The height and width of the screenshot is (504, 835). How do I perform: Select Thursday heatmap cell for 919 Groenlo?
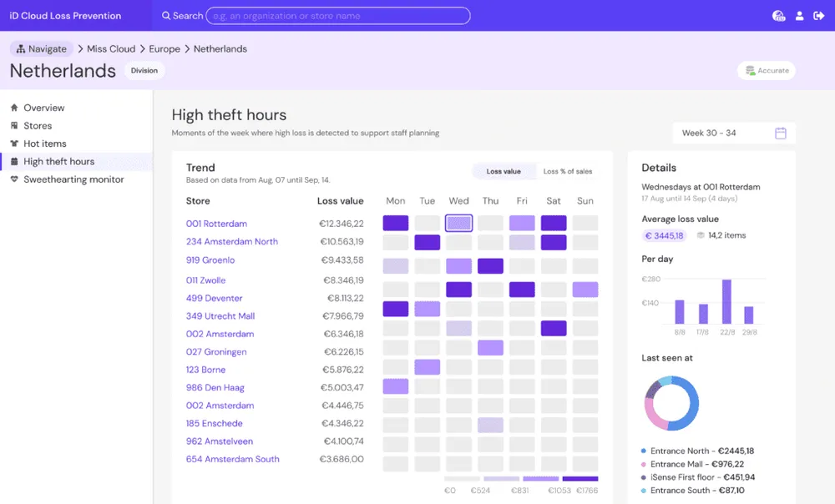490,265
